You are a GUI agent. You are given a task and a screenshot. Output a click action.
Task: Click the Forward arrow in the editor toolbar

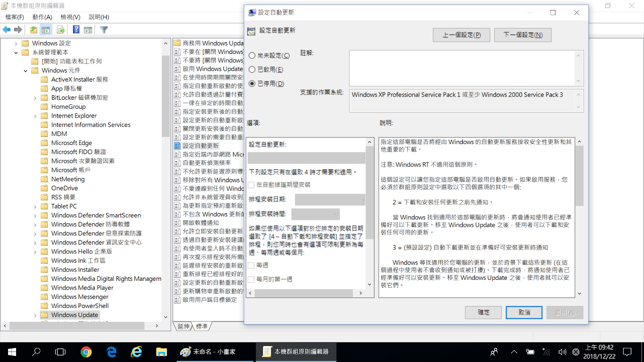point(18,30)
